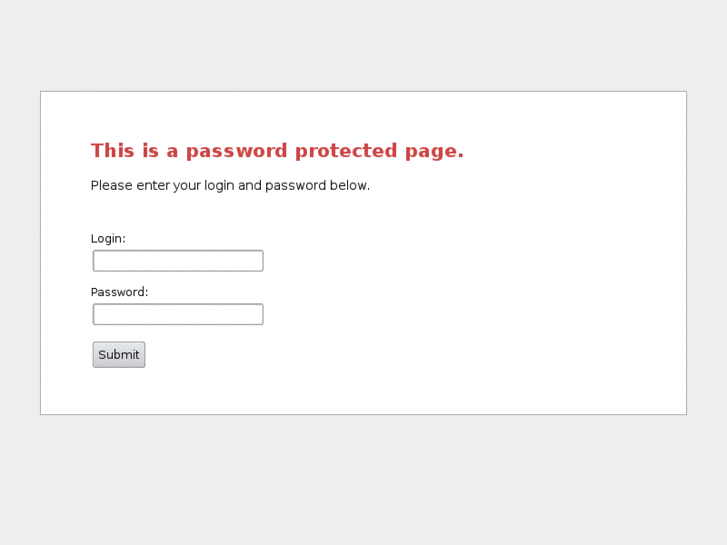This screenshot has height=545, width=727.
Task: Click the word "is" in the red heading
Action: pyautogui.click(x=150, y=151)
